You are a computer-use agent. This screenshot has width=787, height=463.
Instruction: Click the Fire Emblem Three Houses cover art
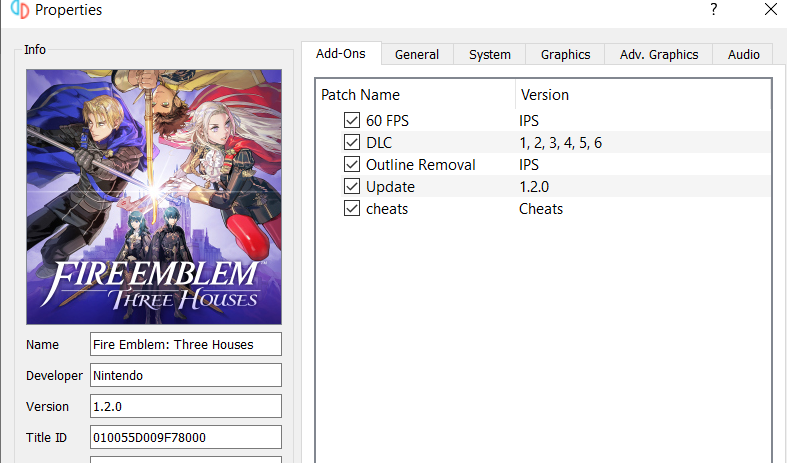154,197
